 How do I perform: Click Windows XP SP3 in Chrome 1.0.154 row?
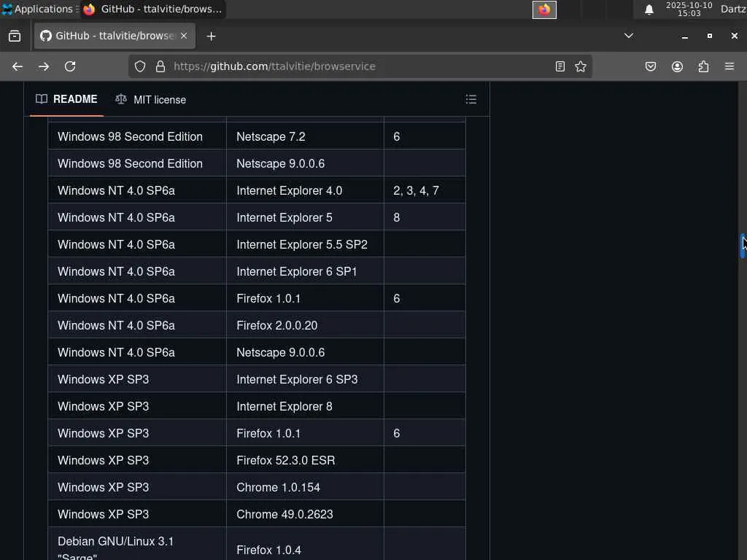(137, 487)
